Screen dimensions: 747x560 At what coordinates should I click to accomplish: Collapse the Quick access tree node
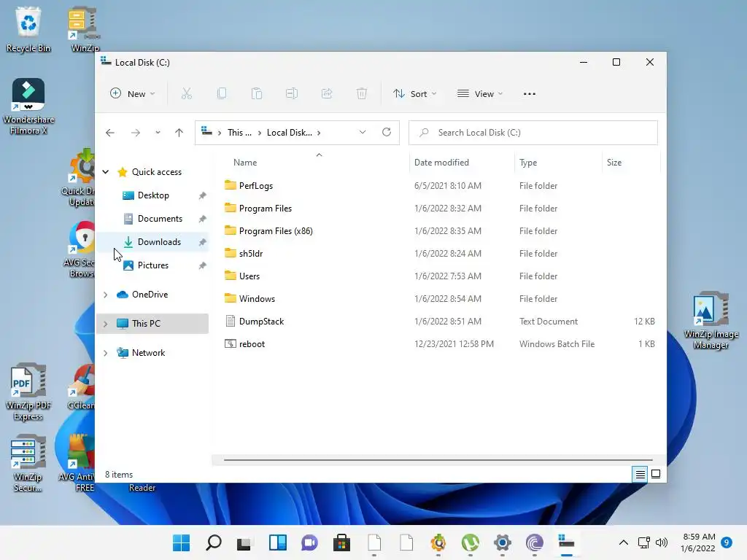(x=106, y=172)
